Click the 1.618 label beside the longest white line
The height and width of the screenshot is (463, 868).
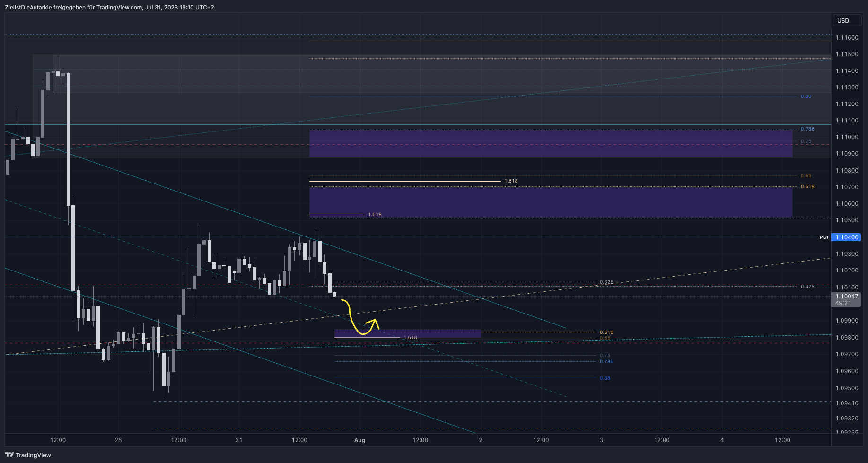(x=511, y=181)
